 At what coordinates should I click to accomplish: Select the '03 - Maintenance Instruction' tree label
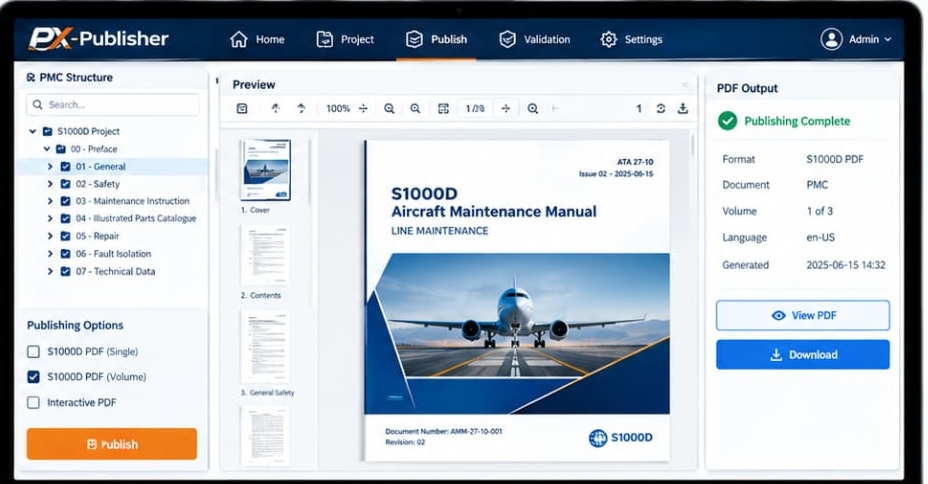pos(133,201)
